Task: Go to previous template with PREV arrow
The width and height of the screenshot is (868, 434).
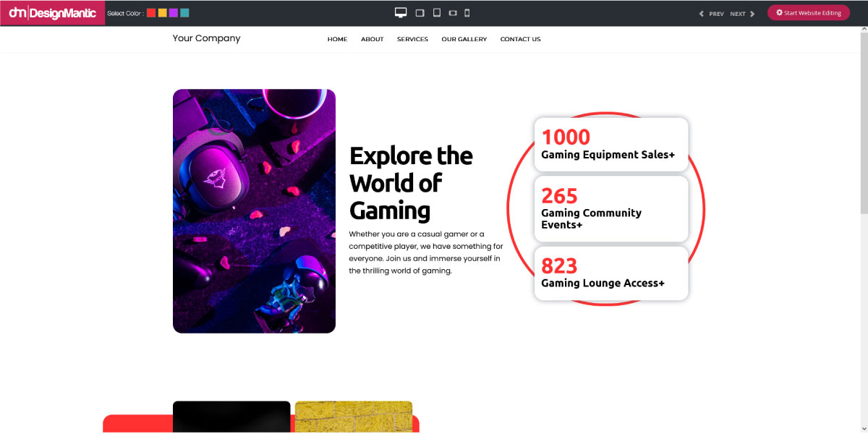Action: (x=711, y=14)
